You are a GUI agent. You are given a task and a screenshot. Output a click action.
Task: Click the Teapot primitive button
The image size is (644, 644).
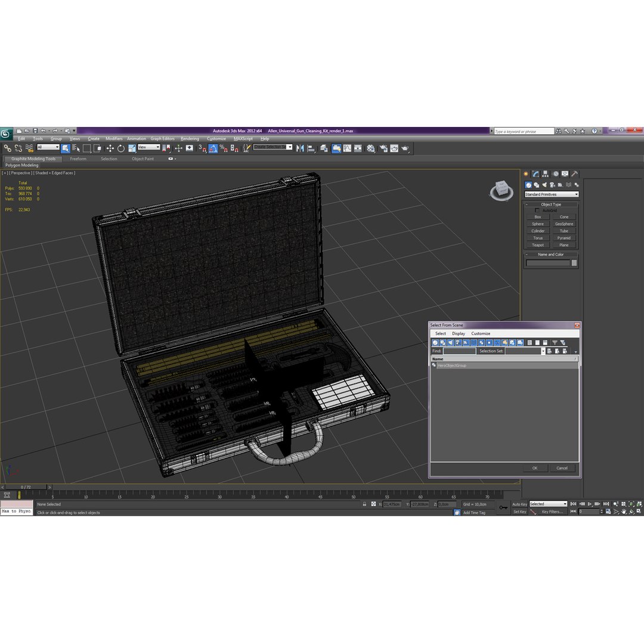pyautogui.click(x=538, y=245)
